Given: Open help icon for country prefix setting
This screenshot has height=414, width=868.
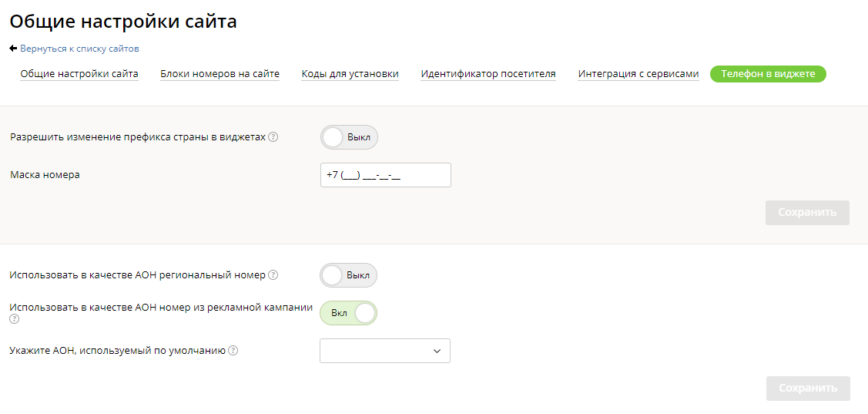Looking at the screenshot, I should pyautogui.click(x=273, y=137).
